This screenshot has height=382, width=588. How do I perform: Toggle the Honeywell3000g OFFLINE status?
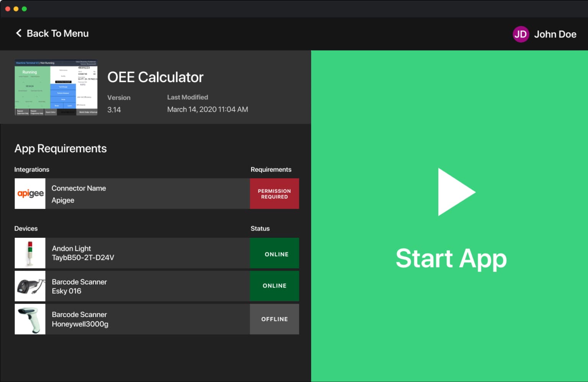274,319
